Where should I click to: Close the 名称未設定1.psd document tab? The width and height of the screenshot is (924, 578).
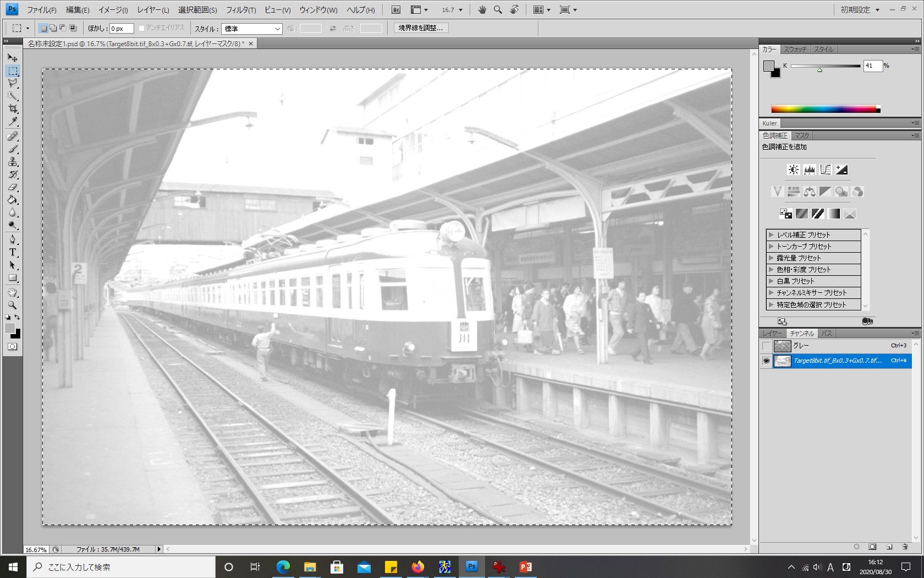(x=251, y=43)
